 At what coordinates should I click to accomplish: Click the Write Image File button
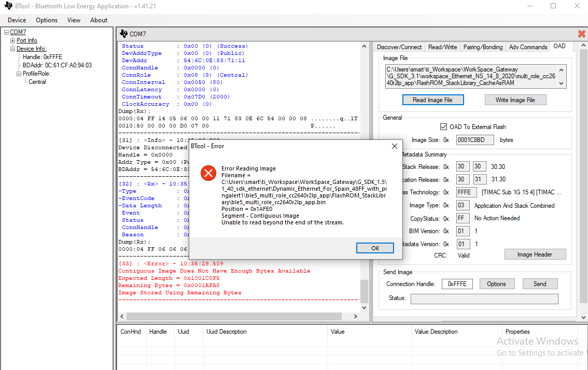pos(515,100)
